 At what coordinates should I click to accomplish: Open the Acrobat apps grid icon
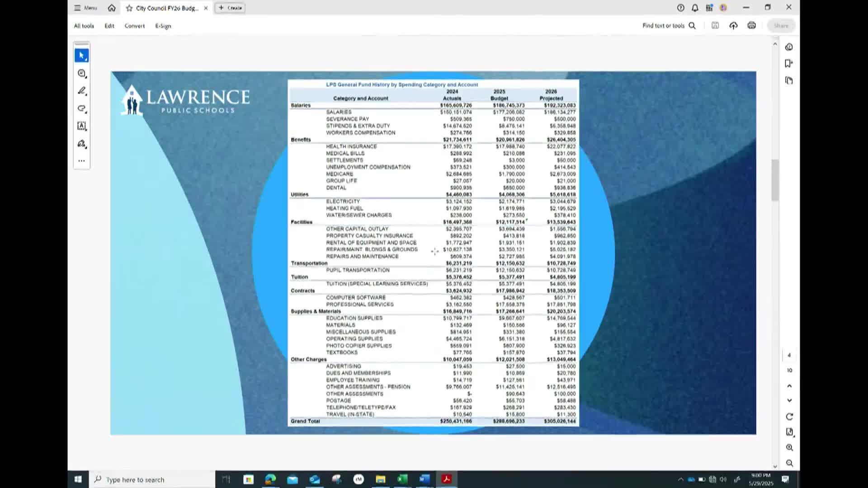tap(709, 8)
